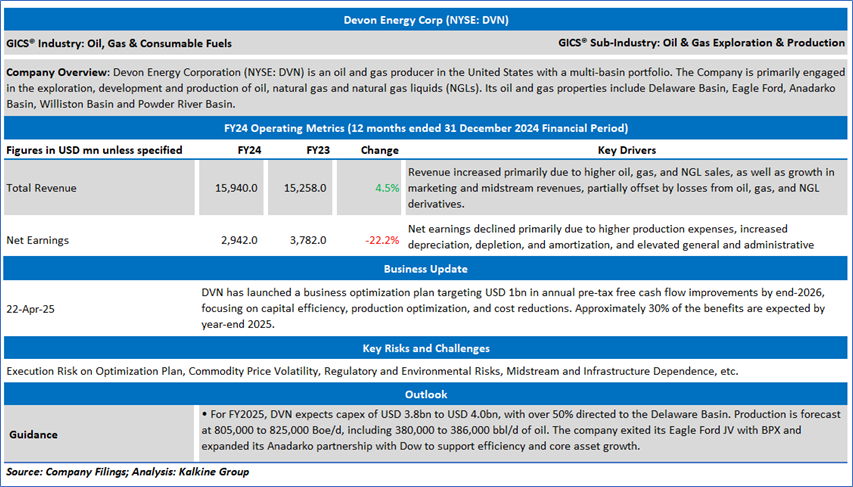
Task: Click 'Source: Company Filings; Analysis: Kalkine Group' footer
Action: (127, 472)
